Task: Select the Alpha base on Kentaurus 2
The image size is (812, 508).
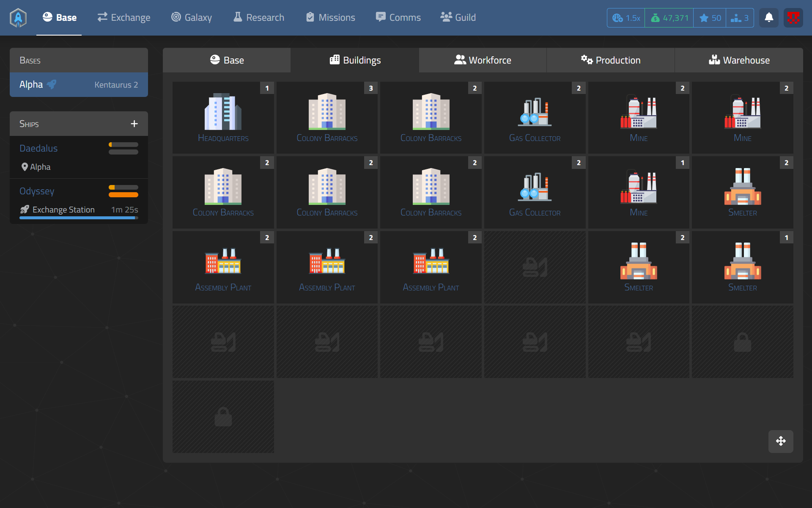Action: coord(79,85)
